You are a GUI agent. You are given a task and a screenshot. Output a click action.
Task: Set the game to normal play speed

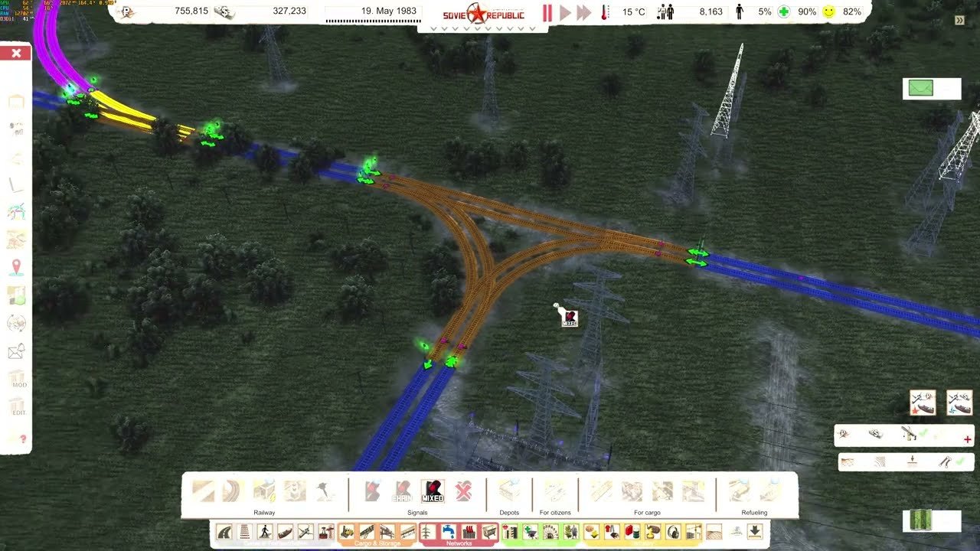tap(565, 12)
